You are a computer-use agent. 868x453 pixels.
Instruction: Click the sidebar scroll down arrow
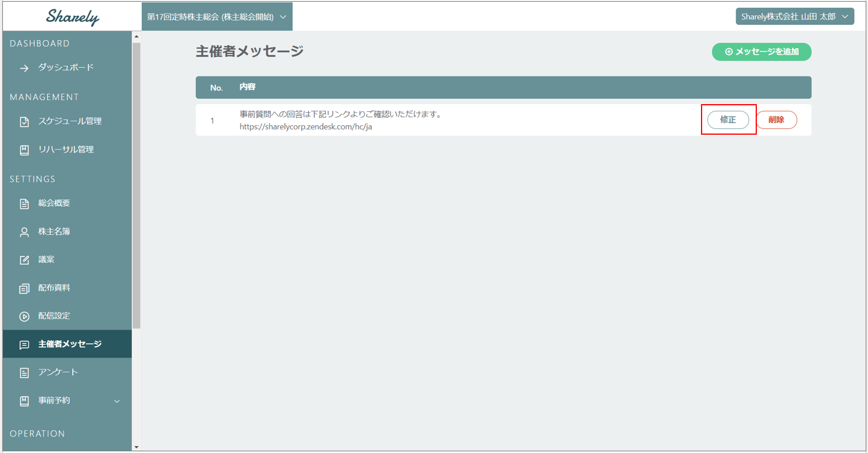click(136, 447)
